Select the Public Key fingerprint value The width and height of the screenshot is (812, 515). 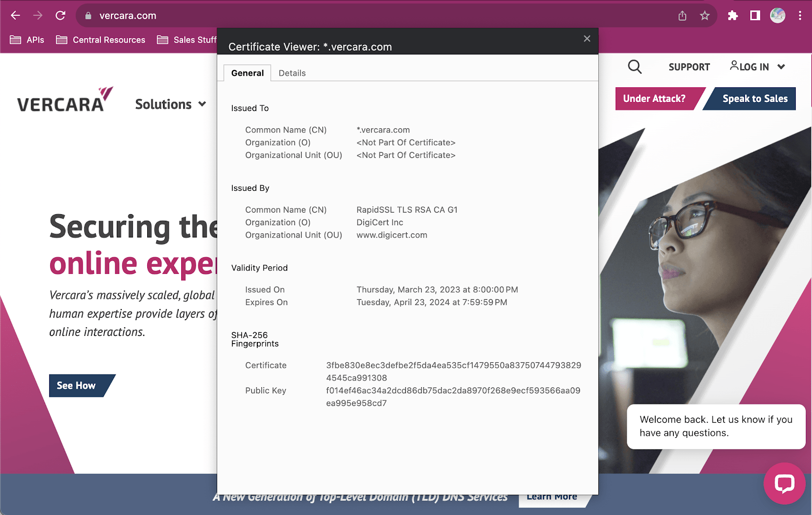(453, 397)
